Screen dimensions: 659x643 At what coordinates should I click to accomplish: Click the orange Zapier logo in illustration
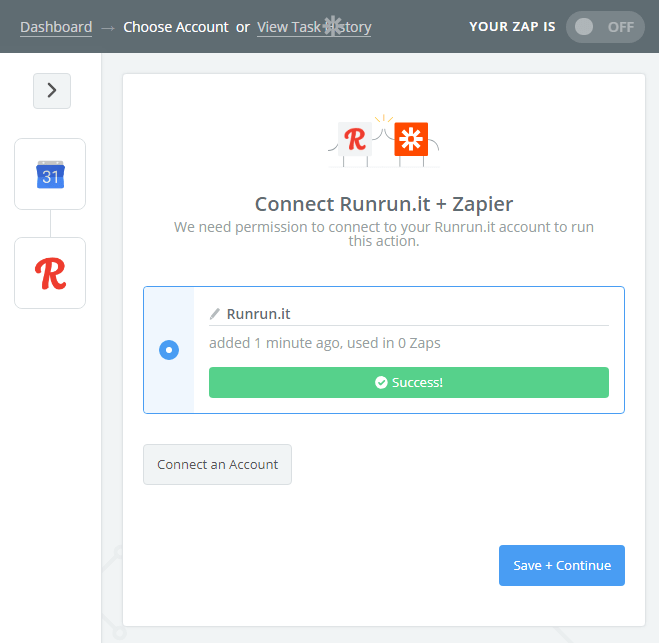pyautogui.click(x=408, y=140)
